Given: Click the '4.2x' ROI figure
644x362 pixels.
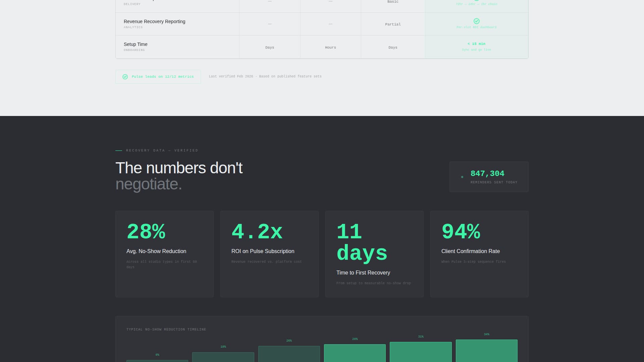Looking at the screenshot, I should point(257,232).
